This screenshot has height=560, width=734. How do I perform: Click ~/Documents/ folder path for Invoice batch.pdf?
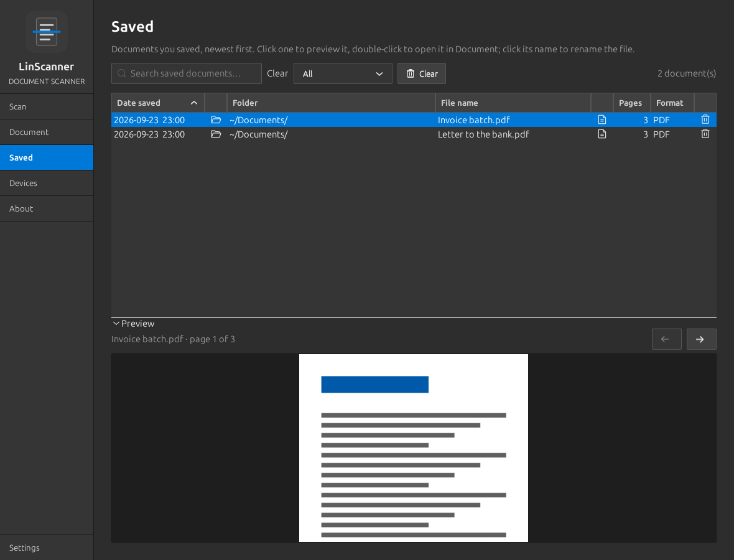[258, 120]
